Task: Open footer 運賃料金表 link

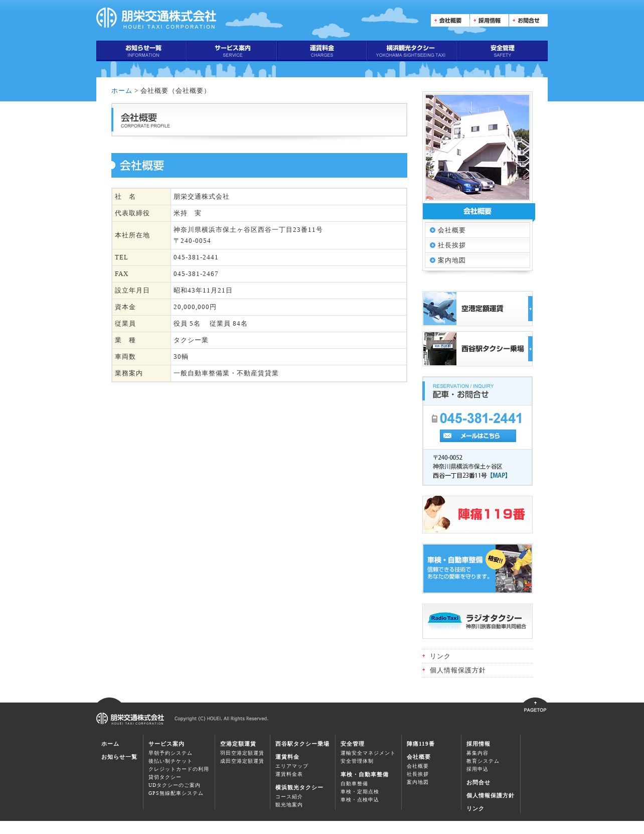Action: (289, 774)
